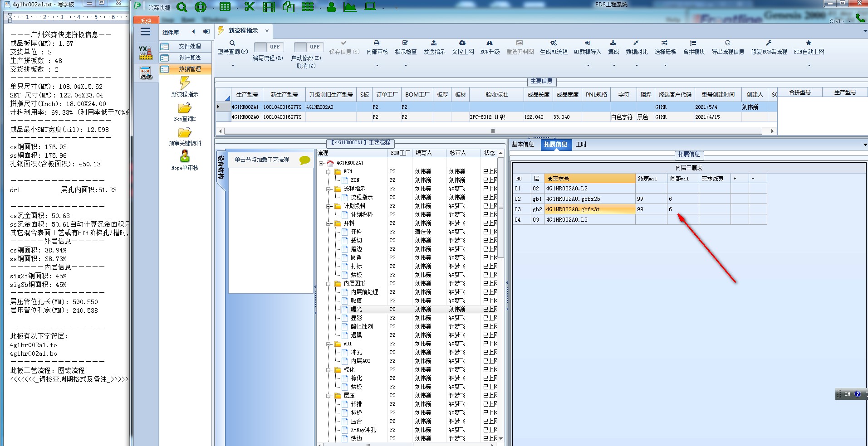Click right scroll arrow of main grid
The width and height of the screenshot is (868, 446).
click(x=772, y=131)
